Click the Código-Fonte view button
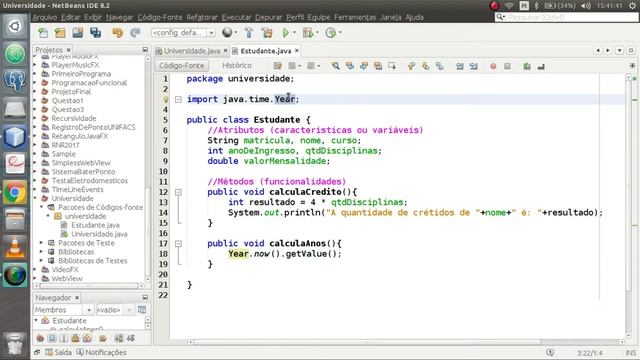This screenshot has width=640, height=360. pos(182,66)
